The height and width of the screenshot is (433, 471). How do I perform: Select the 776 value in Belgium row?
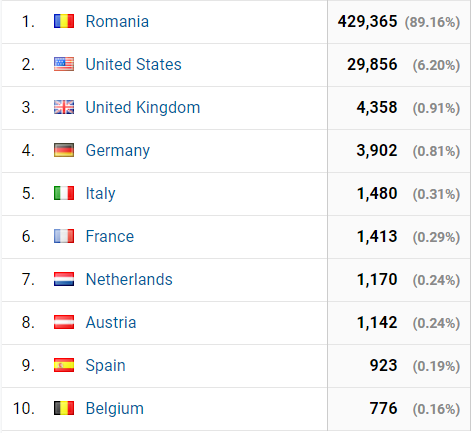click(383, 408)
